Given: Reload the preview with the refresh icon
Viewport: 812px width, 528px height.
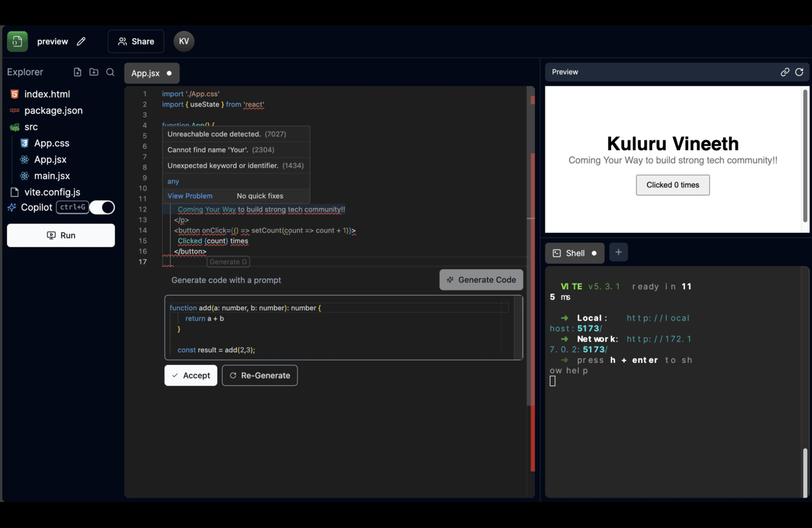Looking at the screenshot, I should coord(799,72).
